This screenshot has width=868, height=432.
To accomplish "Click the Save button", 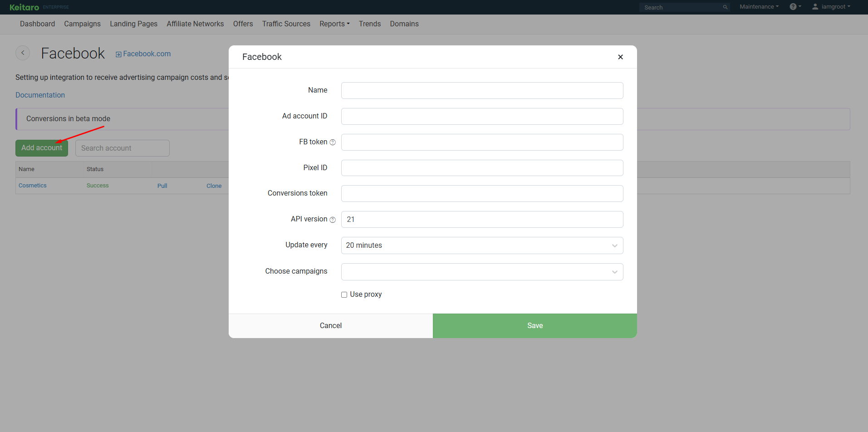I will [x=535, y=326].
